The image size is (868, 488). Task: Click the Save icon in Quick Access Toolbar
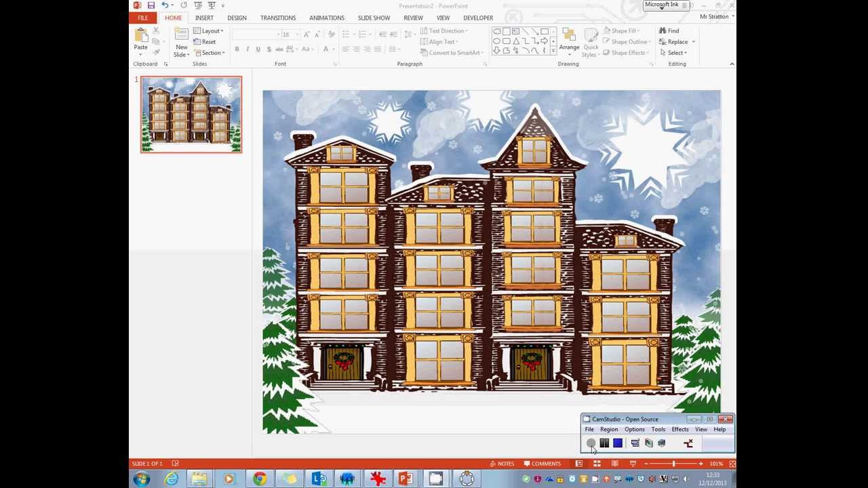151,5
